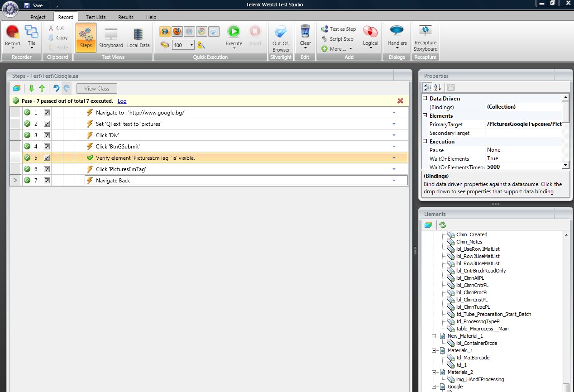Switch to Steps test view
Viewport: 574px width, 392px height.
pyautogui.click(x=86, y=37)
